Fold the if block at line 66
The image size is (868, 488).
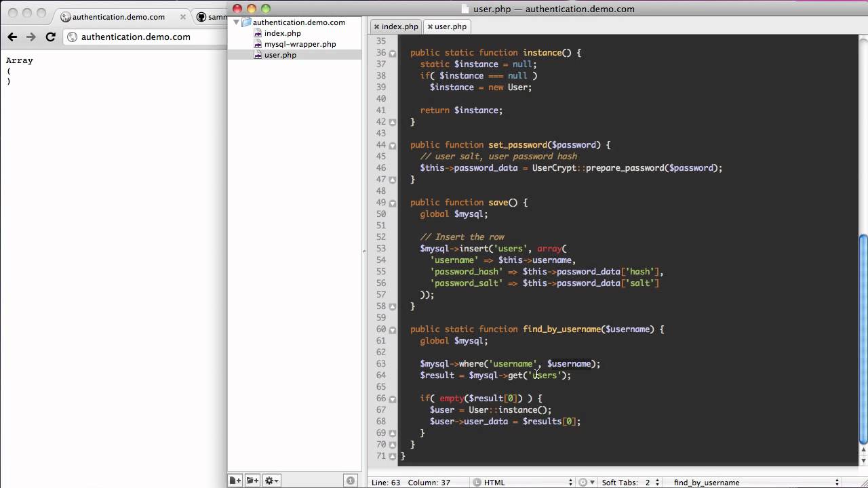point(392,399)
